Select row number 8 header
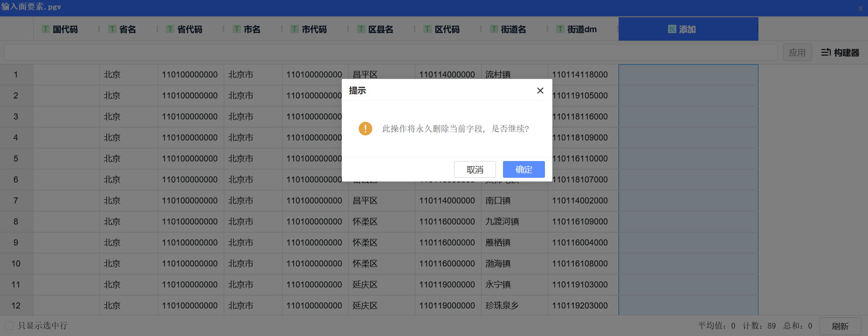Viewport: 868px width, 336px height. point(16,222)
